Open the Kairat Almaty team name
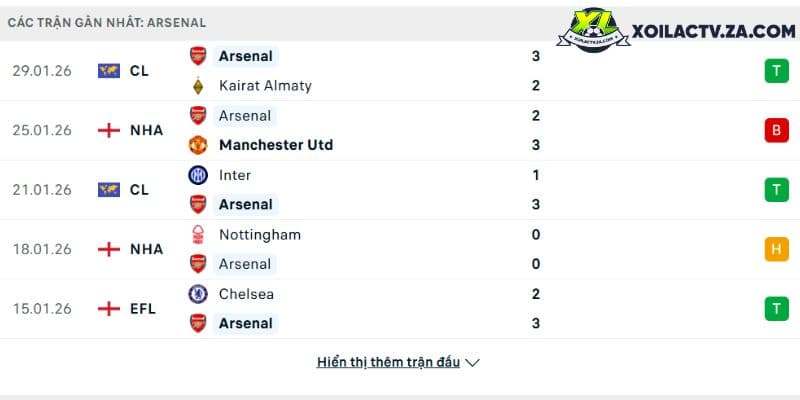This screenshot has width=800, height=400. [x=265, y=86]
